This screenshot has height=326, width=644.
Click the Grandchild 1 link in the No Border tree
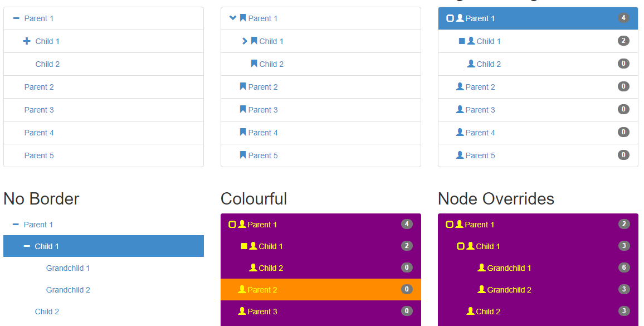pos(68,268)
